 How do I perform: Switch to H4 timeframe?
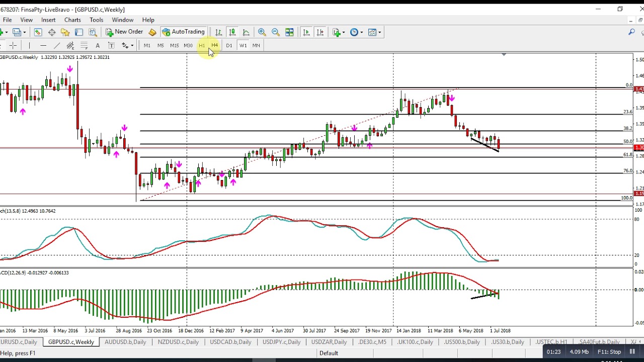[215, 46]
